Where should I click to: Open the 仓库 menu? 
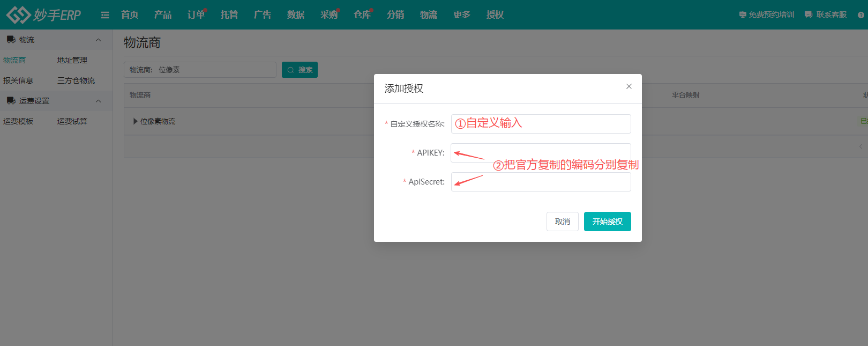click(x=362, y=15)
